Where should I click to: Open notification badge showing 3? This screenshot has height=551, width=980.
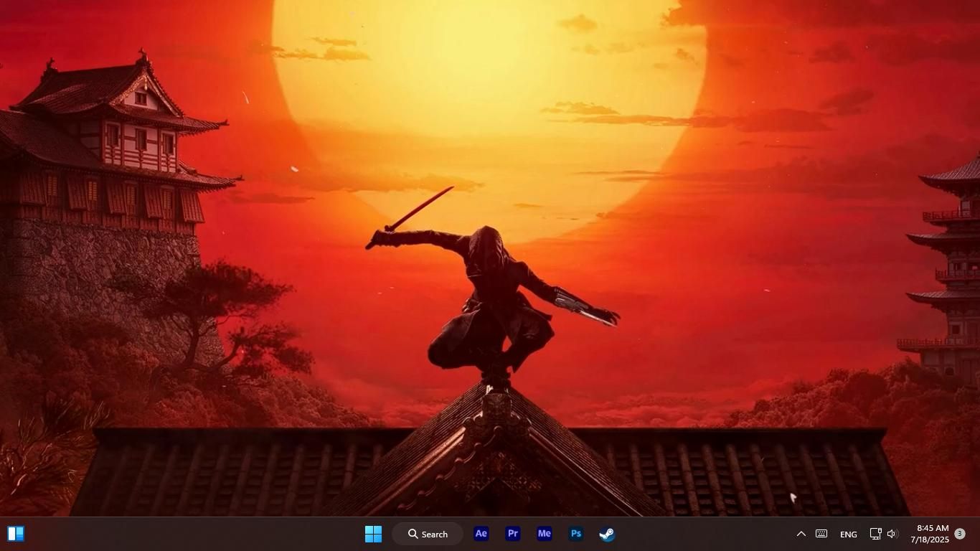coord(960,534)
